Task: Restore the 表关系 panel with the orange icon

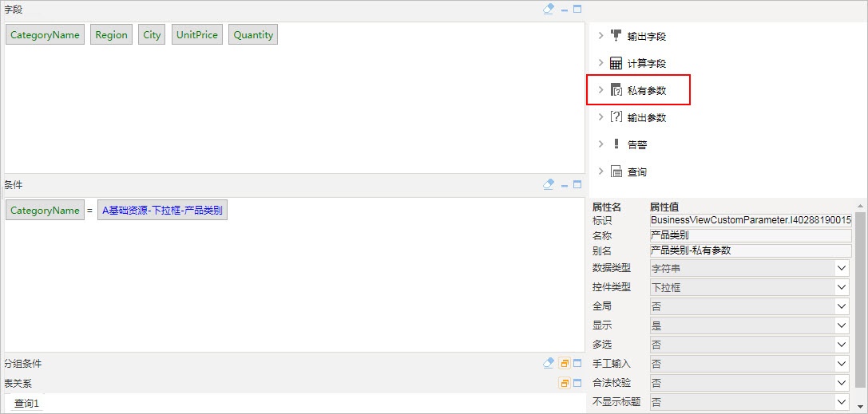Action: tap(565, 383)
